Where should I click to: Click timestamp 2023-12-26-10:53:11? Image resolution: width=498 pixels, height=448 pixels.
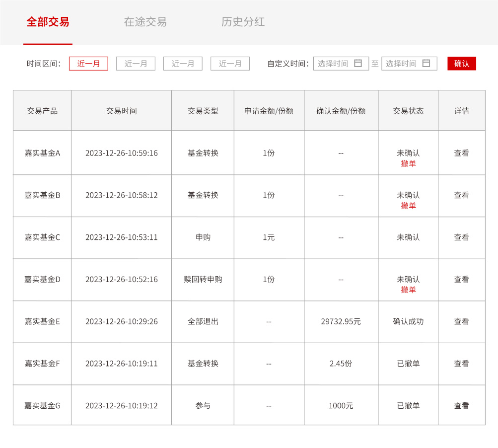tap(122, 237)
